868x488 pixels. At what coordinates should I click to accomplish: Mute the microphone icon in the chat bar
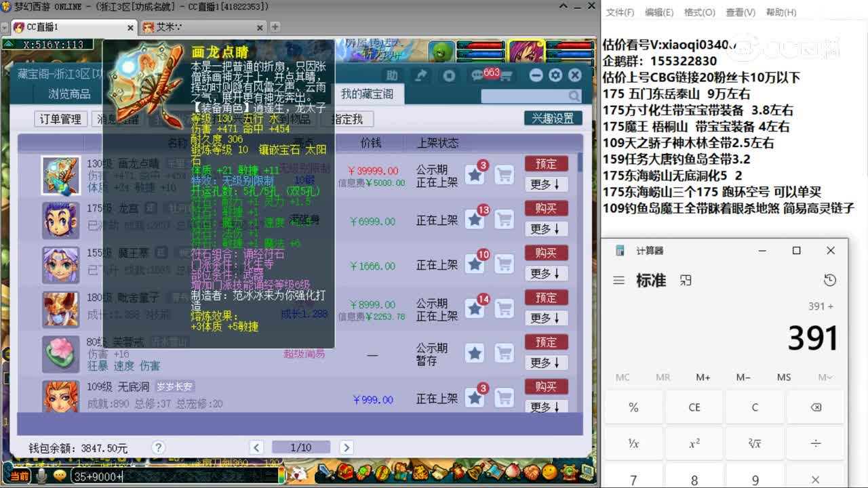pos(41,475)
